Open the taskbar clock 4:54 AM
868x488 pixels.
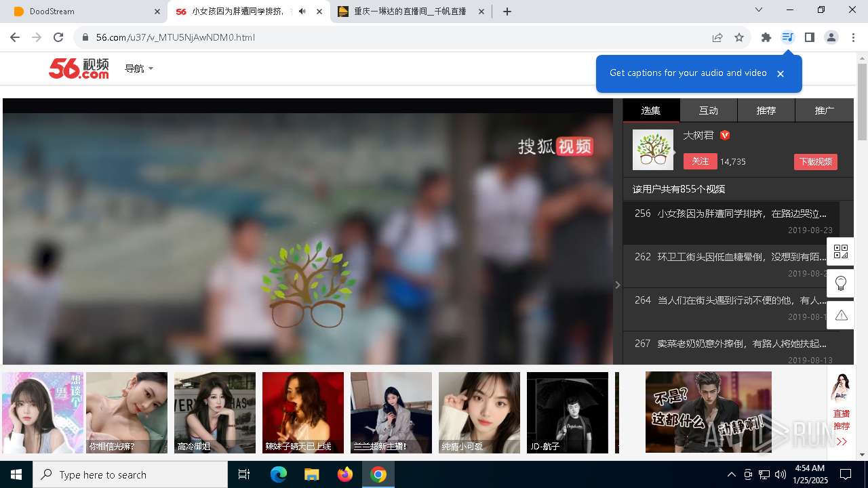pos(809,474)
